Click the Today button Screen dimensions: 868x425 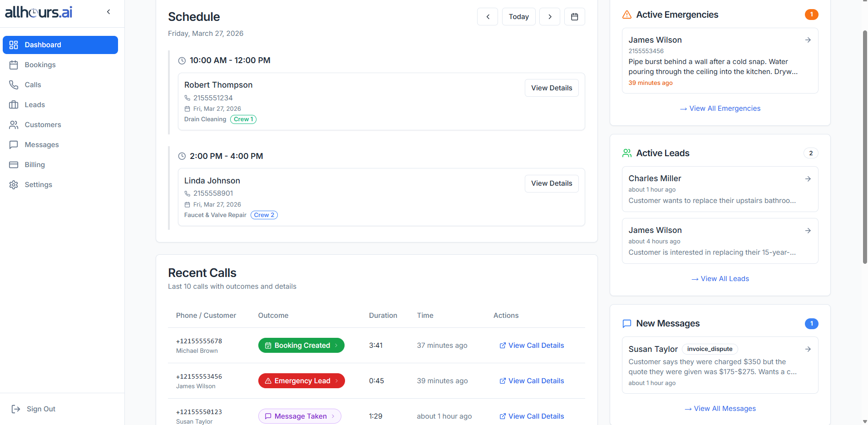[x=518, y=16]
